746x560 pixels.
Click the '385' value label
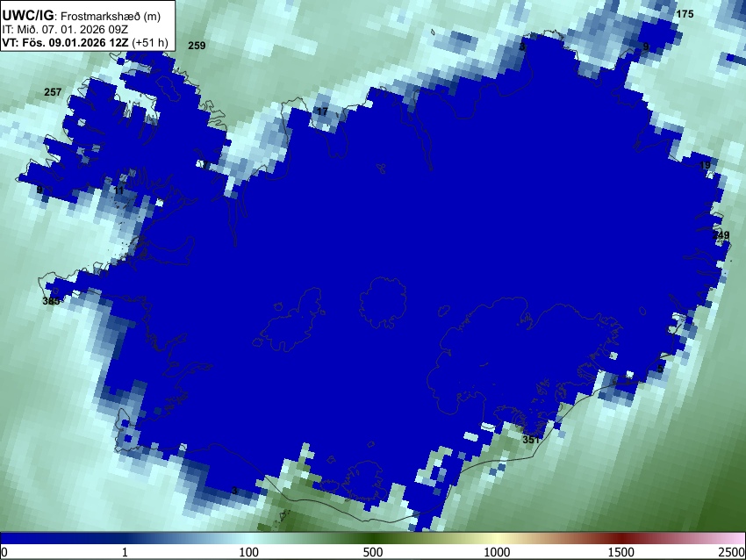pos(51,301)
